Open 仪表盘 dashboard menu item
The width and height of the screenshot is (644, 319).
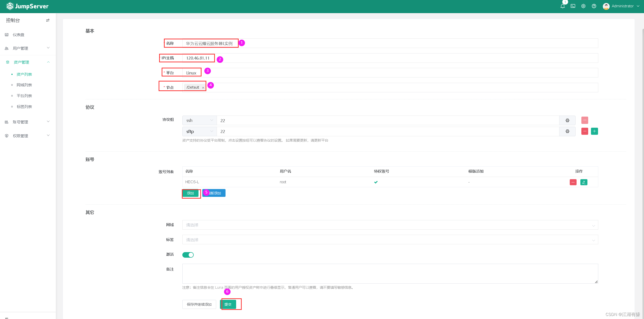pos(18,35)
